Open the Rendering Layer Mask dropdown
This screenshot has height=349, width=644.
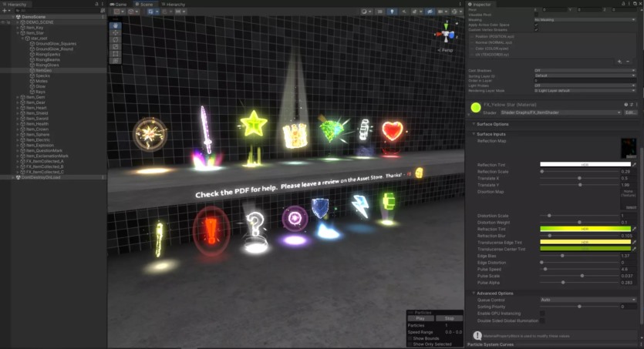point(585,91)
